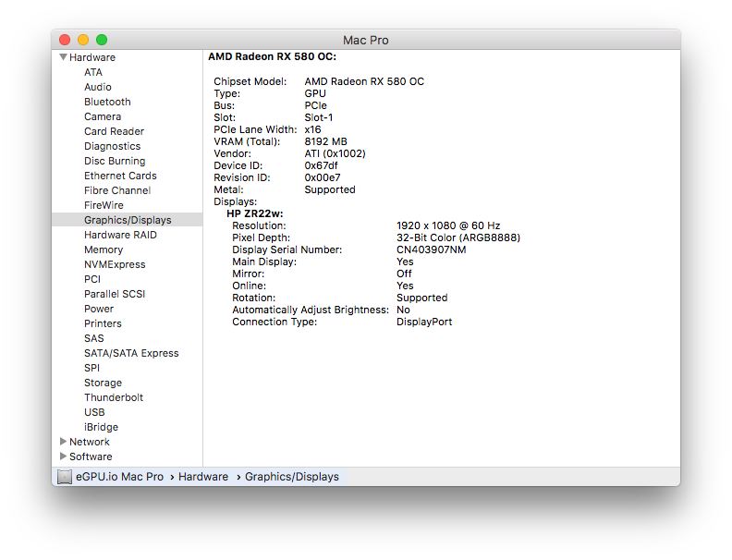The image size is (732, 560).
Task: Show Ethernet Cards information
Action: (120, 176)
